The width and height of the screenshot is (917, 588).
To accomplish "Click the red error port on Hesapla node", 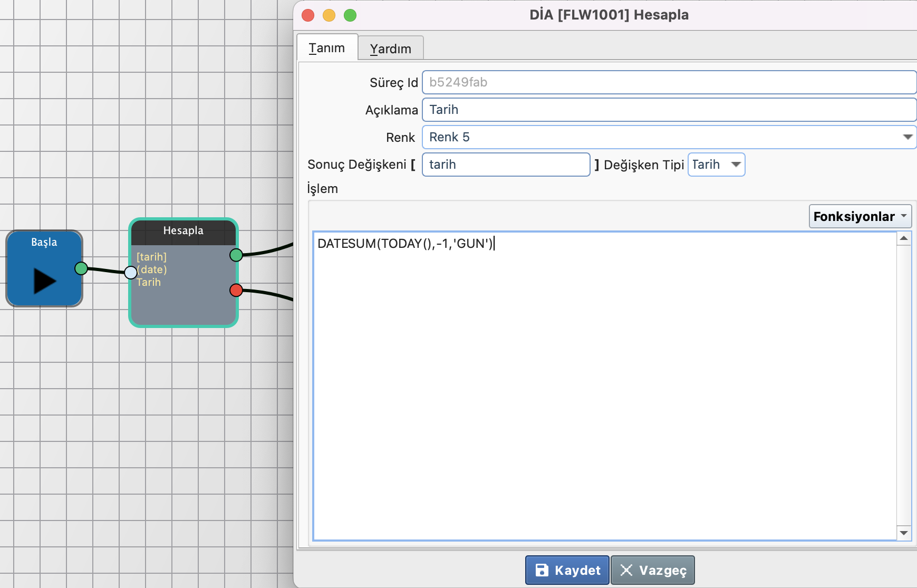I will (x=236, y=290).
